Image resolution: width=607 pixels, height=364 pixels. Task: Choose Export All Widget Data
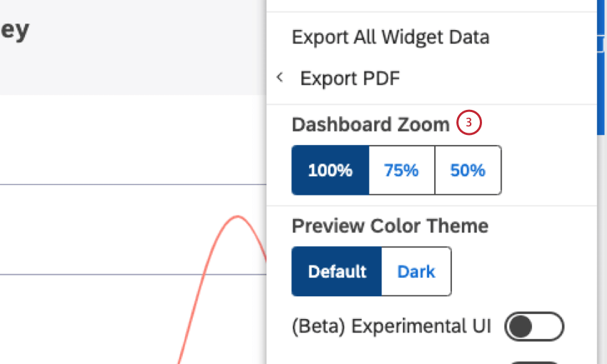pyautogui.click(x=390, y=37)
